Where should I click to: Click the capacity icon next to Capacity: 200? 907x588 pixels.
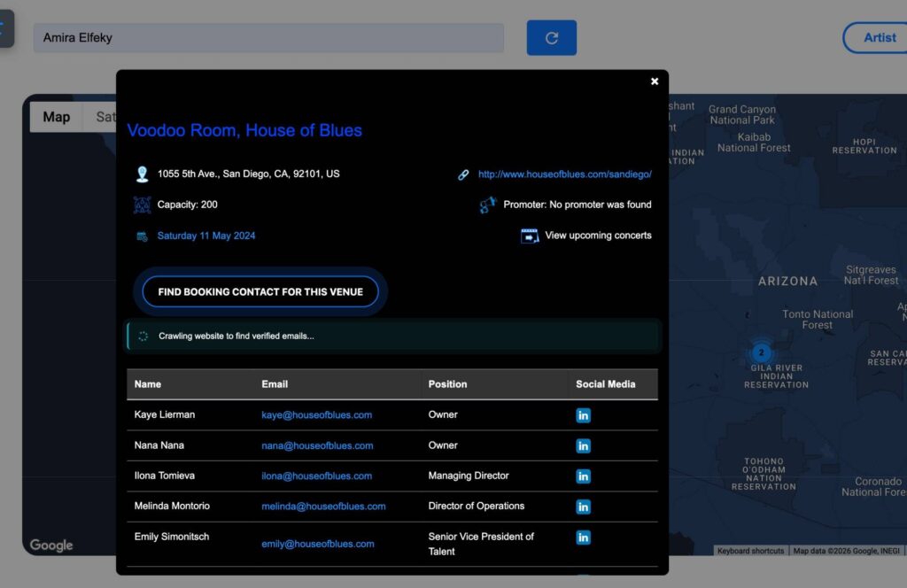coord(143,205)
